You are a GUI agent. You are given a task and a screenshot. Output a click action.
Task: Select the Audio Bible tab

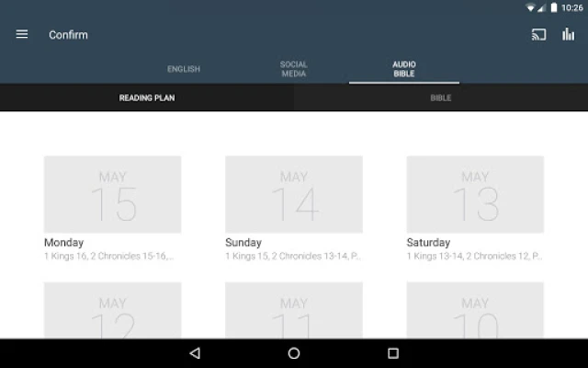pos(404,69)
